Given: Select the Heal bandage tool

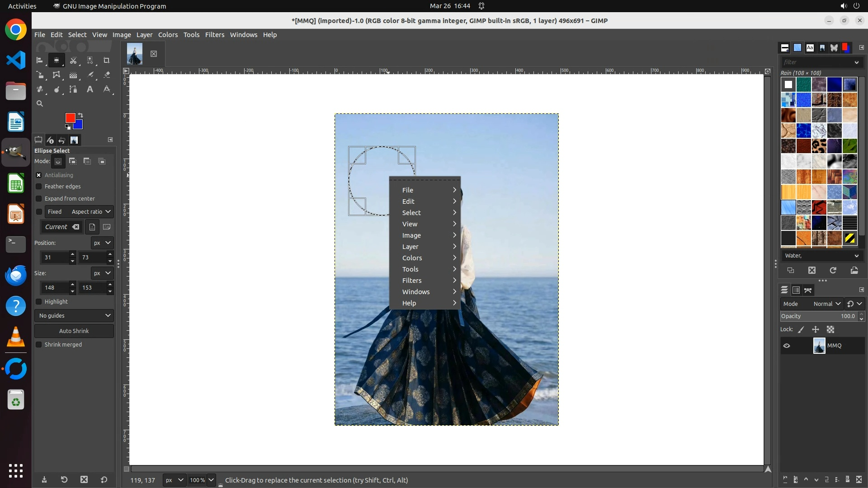Looking at the screenshot, I should (x=40, y=89).
